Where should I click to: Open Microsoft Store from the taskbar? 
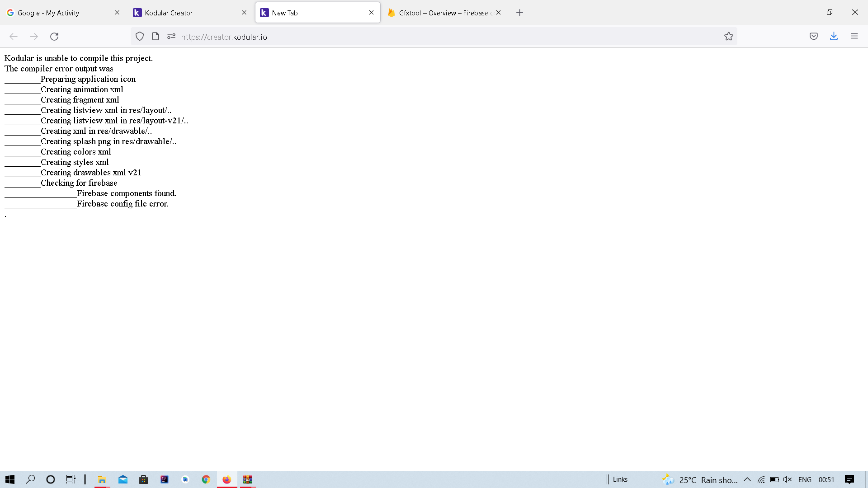coord(144,479)
